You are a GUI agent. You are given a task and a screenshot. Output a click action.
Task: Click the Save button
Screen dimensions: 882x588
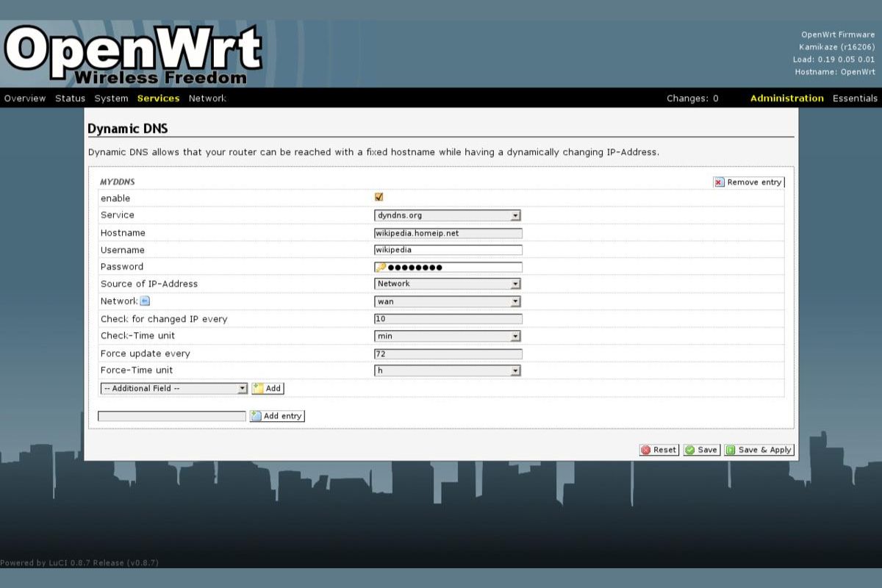point(702,450)
